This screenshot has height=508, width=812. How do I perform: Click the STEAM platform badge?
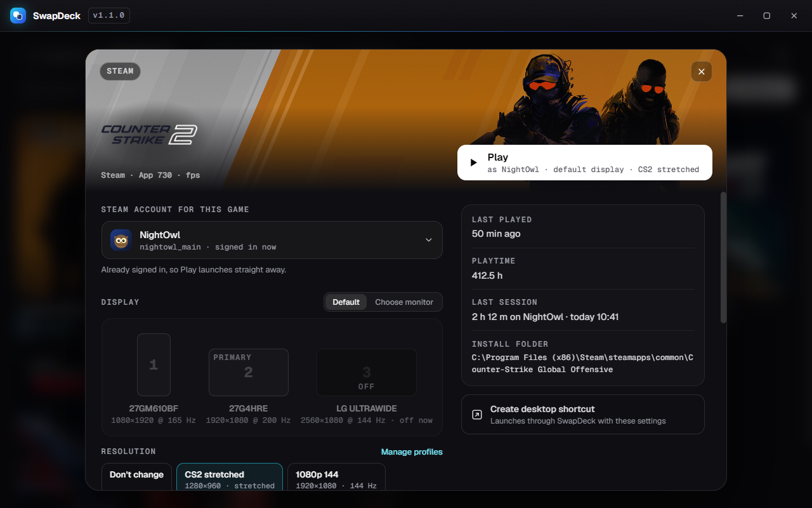click(120, 71)
